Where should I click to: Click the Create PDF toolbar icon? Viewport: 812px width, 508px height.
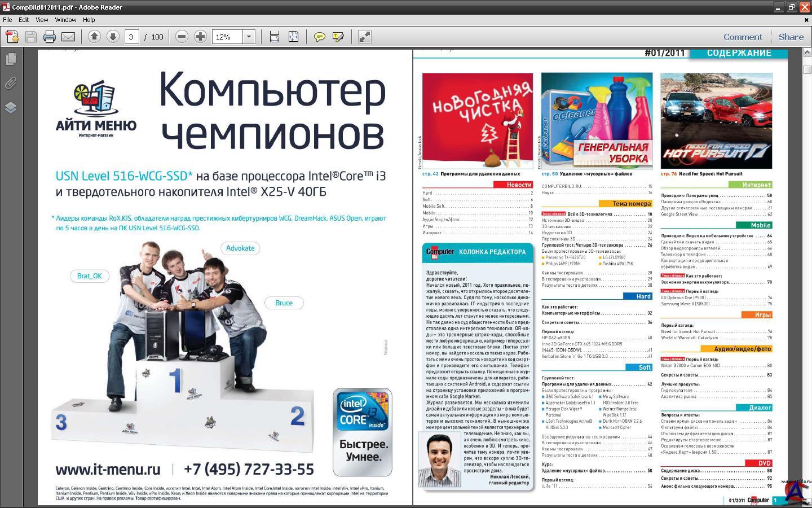(12, 37)
